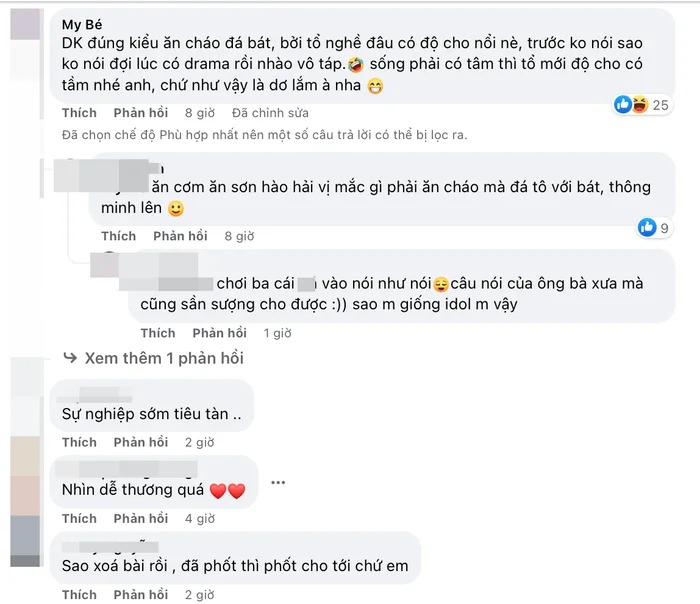Click the reply arrow icon beside Xem thêm
Screen dimensions: 700x604
pos(70,358)
